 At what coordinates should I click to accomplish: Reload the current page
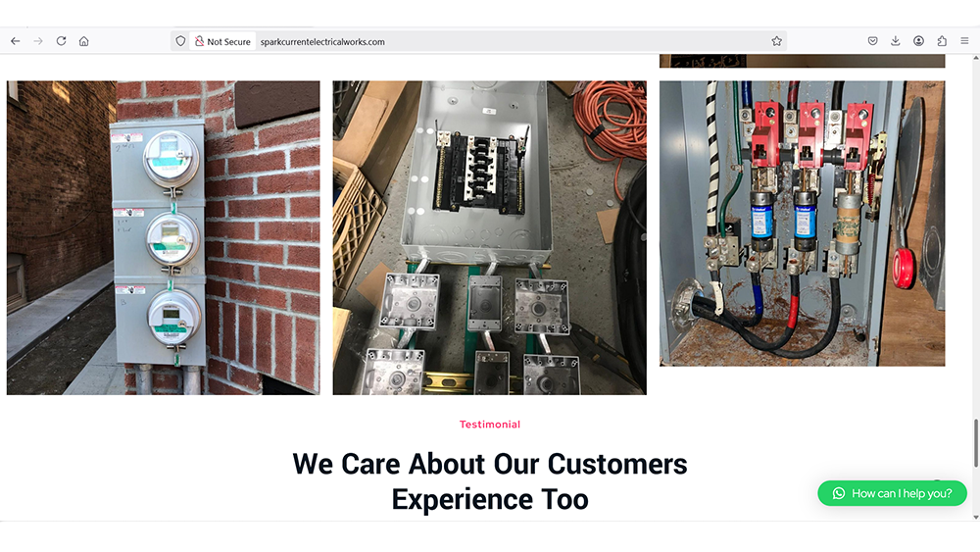61,41
